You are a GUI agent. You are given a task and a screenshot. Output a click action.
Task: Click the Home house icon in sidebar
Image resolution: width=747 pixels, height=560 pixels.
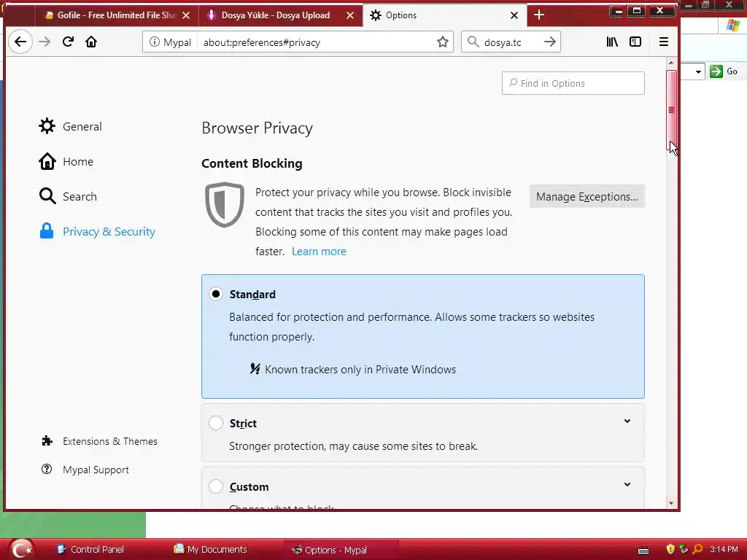(47, 161)
